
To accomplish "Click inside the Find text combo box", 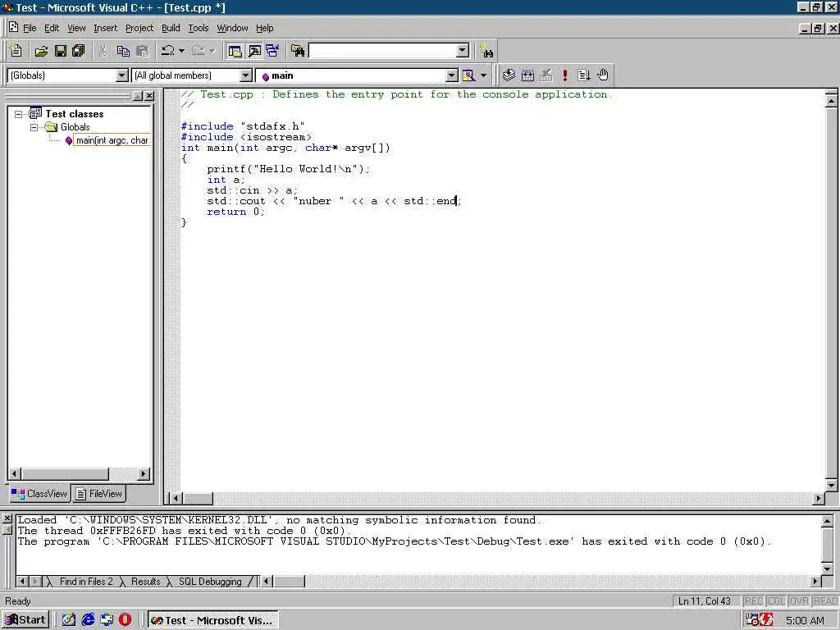I will [382, 51].
